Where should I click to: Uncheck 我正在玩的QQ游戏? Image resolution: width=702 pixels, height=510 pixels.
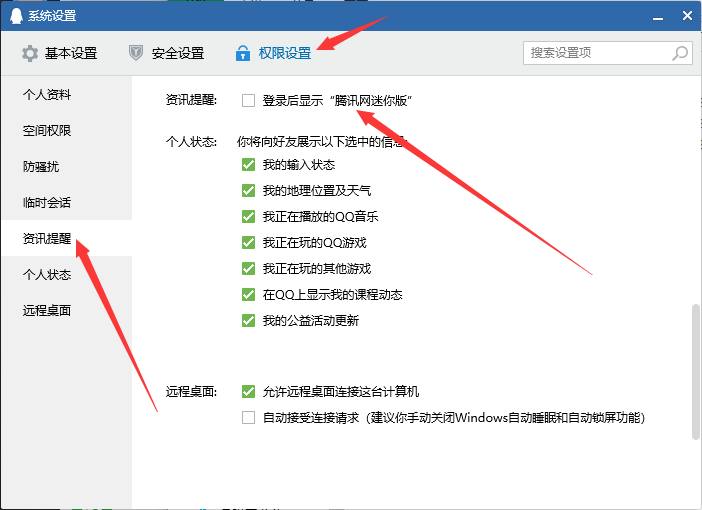249,243
